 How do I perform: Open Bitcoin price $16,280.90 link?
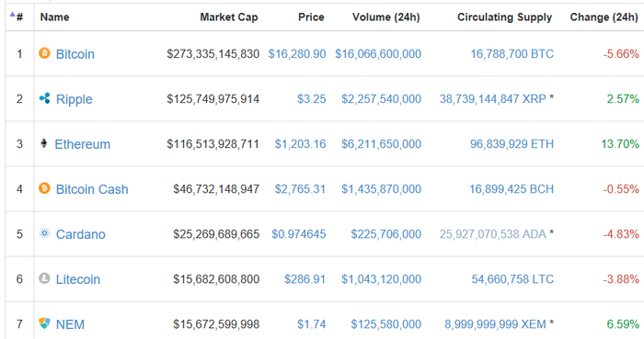[x=297, y=53]
